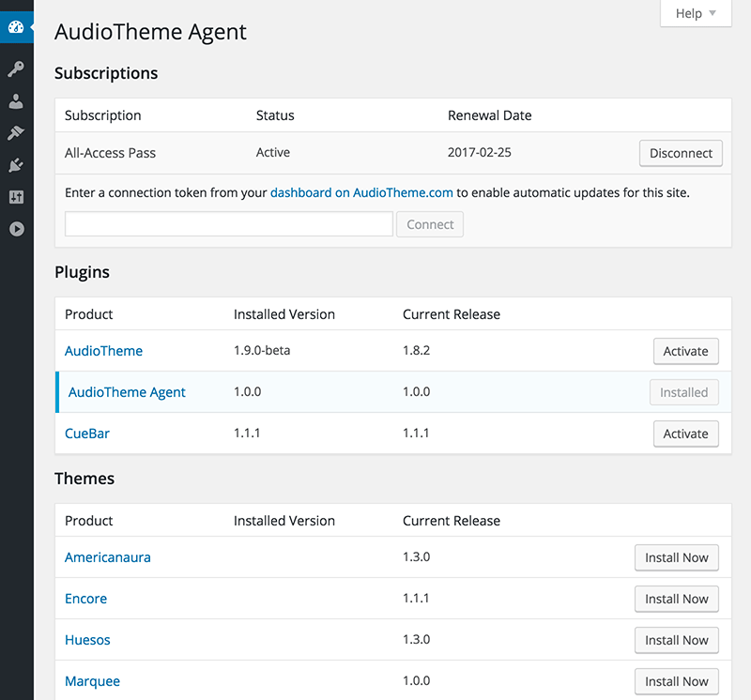Open the Dashboard gauge icon in sidebar
This screenshot has height=700, width=751.
click(16, 27)
